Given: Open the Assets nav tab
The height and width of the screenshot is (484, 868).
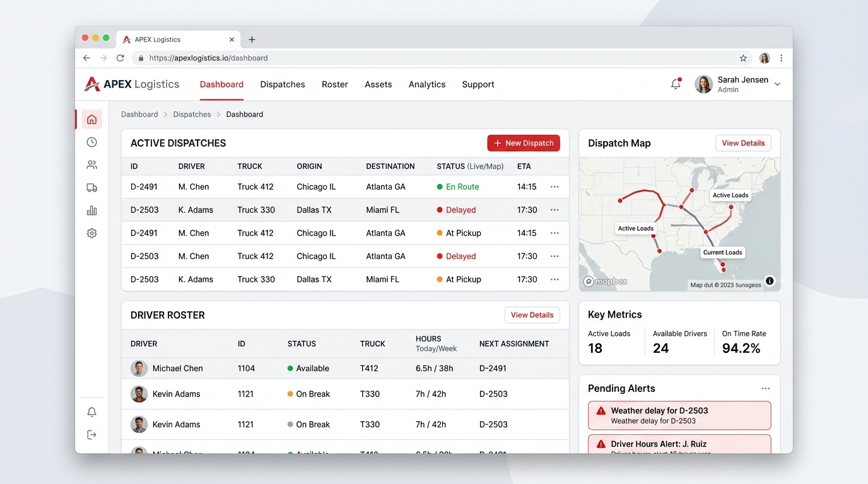Looking at the screenshot, I should point(378,84).
